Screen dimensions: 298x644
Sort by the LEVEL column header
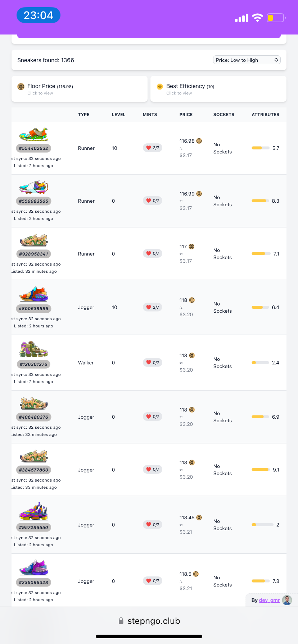[118, 115]
